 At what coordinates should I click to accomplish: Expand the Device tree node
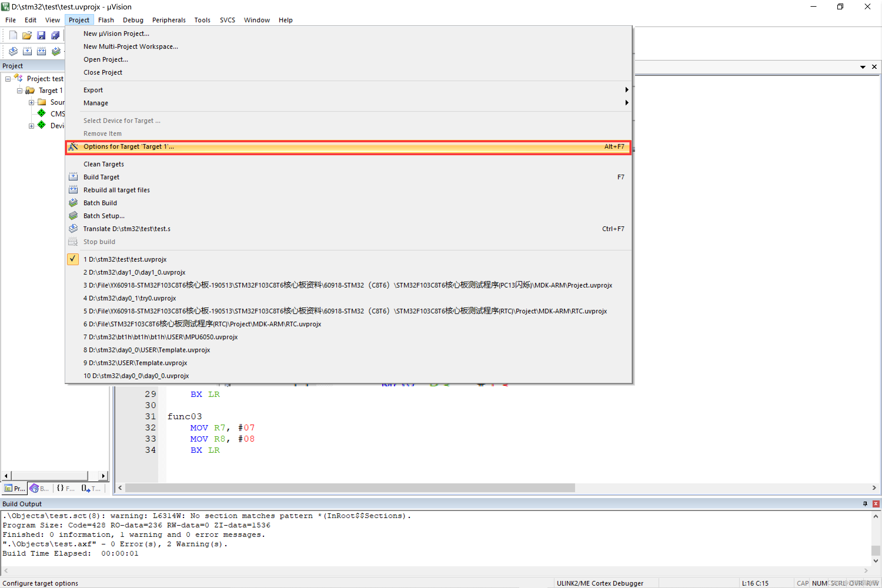31,126
